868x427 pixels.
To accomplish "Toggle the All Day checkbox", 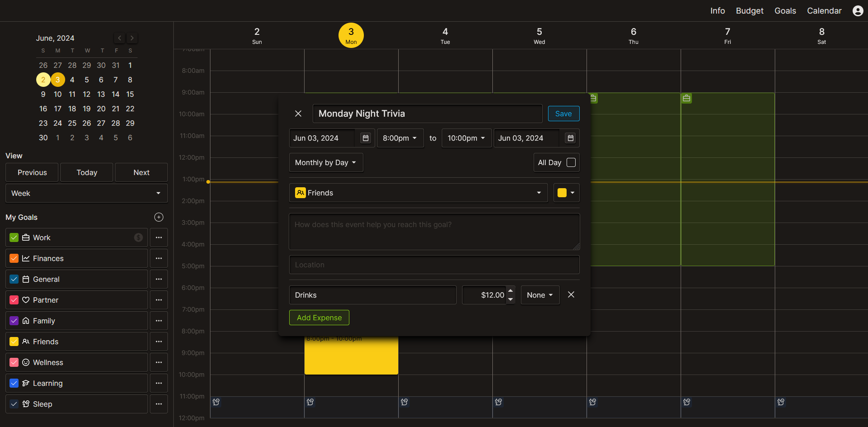I will coord(571,162).
